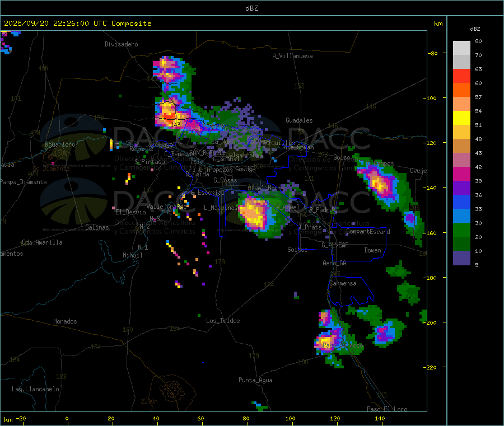Select the yellow 51 dBZ legend swatch
The image size is (504, 426).
click(461, 118)
